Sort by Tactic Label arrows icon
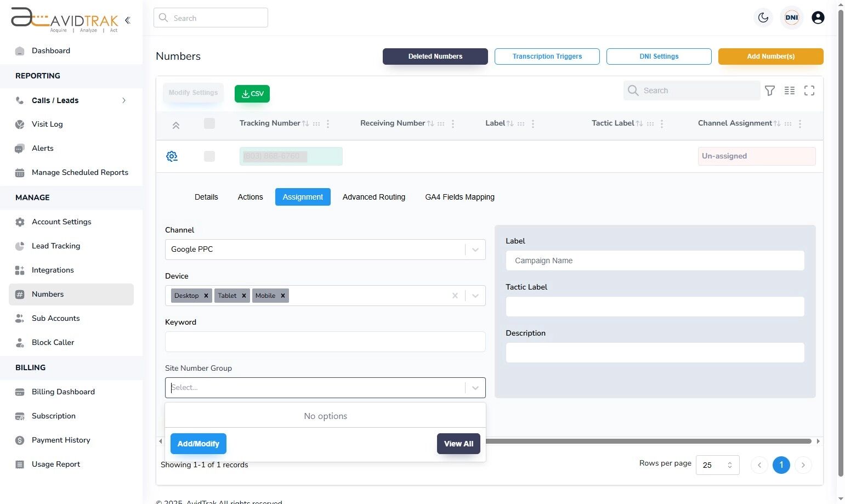This screenshot has height=504, width=845. (x=639, y=124)
